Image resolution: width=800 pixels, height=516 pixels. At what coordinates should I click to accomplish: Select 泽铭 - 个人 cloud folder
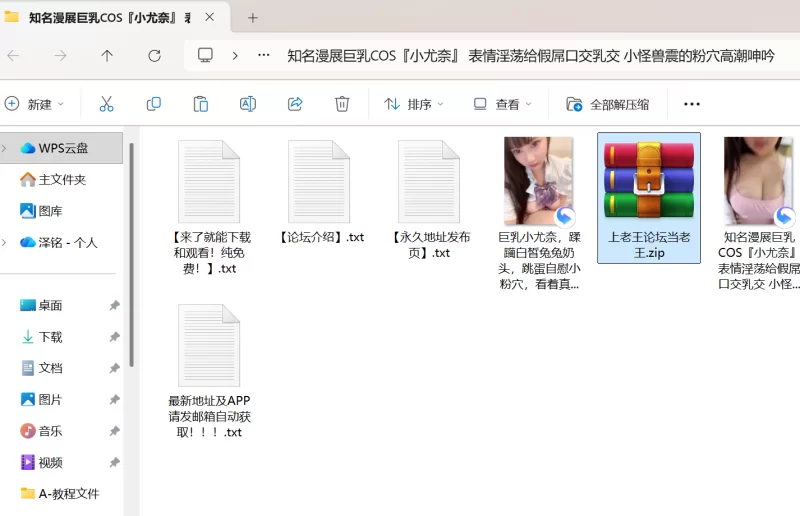58,242
